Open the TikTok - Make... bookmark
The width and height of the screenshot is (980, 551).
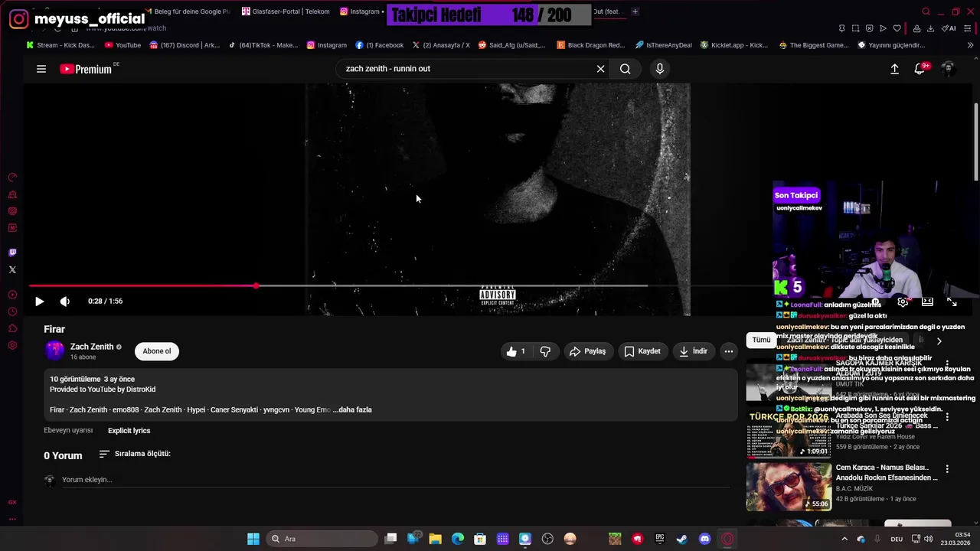(x=263, y=45)
